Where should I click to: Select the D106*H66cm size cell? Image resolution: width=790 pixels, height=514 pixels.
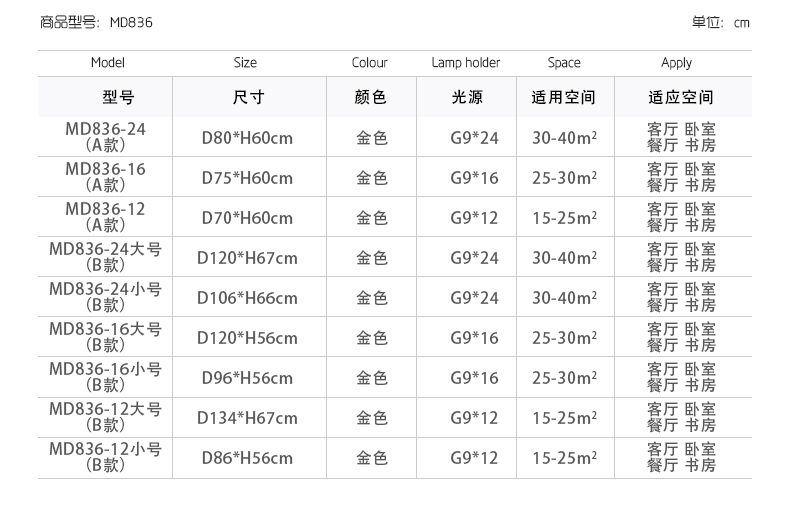[247, 298]
